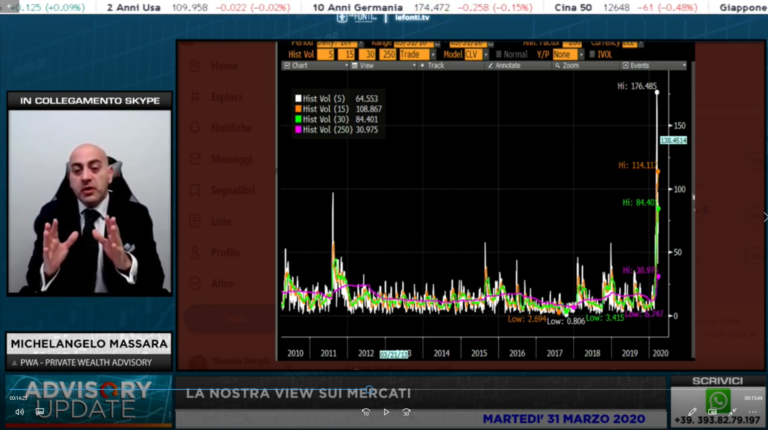This screenshot has height=430, width=768.
Task: Click the back arrow at top-left corner
Action: [x=9, y=6]
